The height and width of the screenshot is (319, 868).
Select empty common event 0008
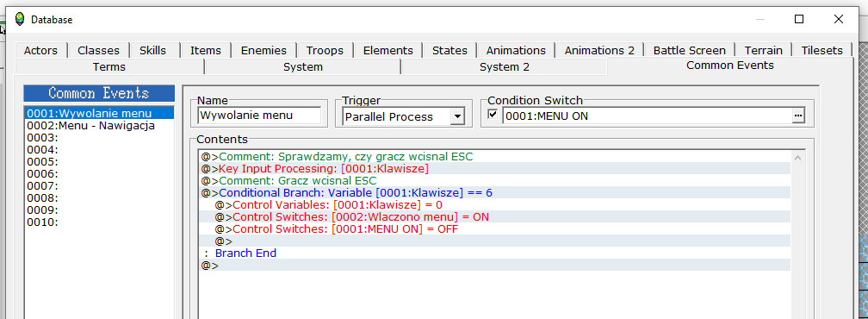(x=100, y=198)
